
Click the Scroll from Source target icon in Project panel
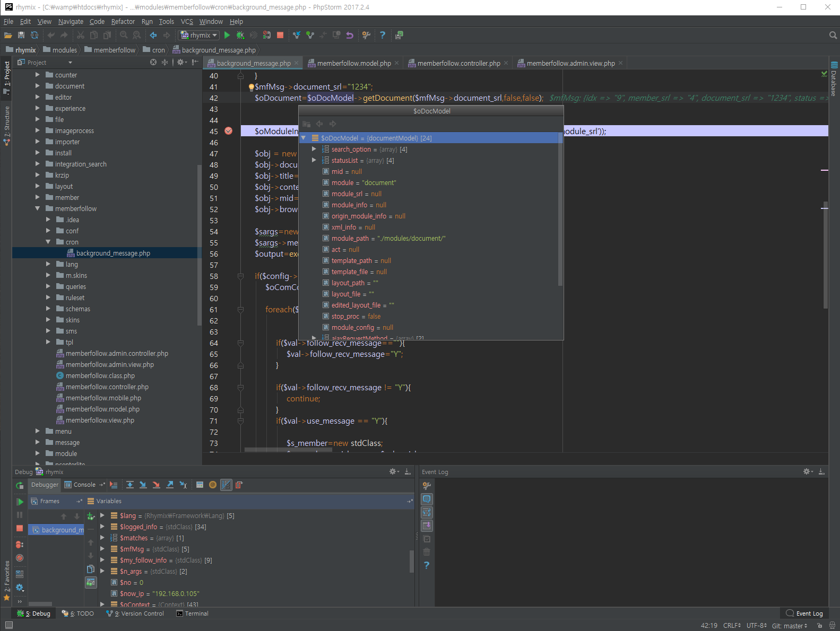[x=153, y=62]
